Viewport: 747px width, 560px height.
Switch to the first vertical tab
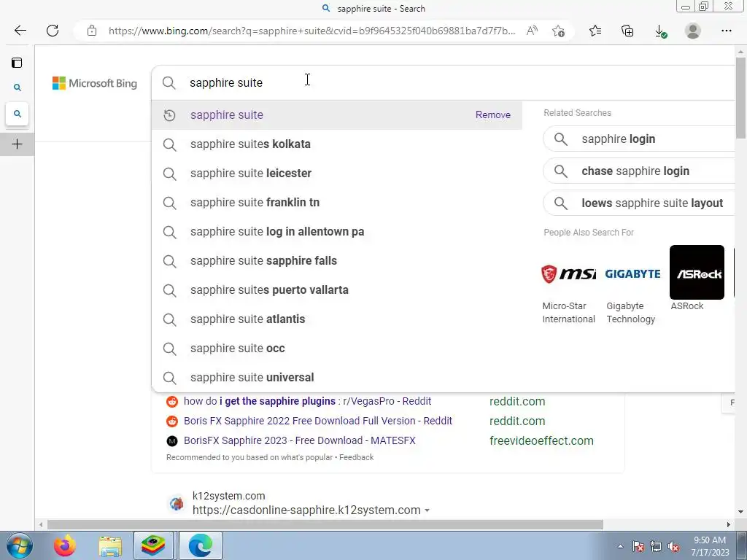(18, 87)
